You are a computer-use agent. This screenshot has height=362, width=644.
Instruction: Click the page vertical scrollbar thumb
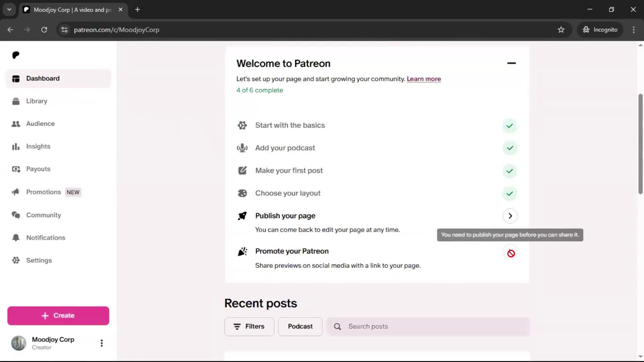click(640, 144)
